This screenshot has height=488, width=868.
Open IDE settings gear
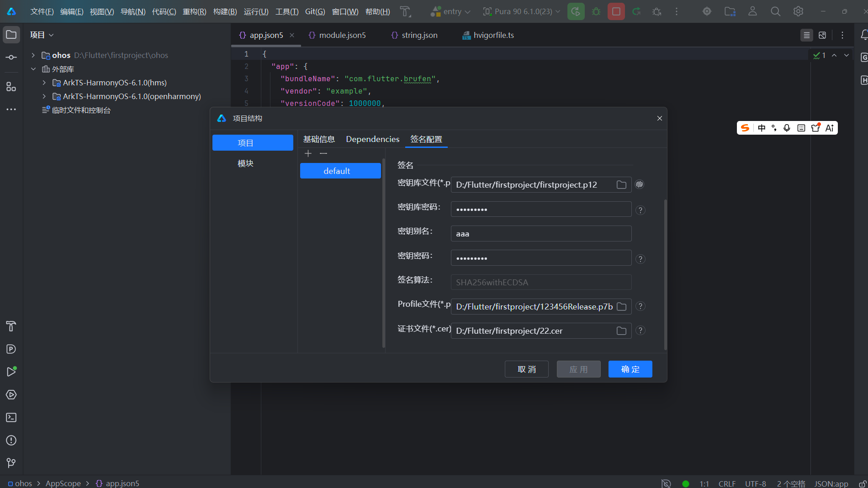coord(799,11)
